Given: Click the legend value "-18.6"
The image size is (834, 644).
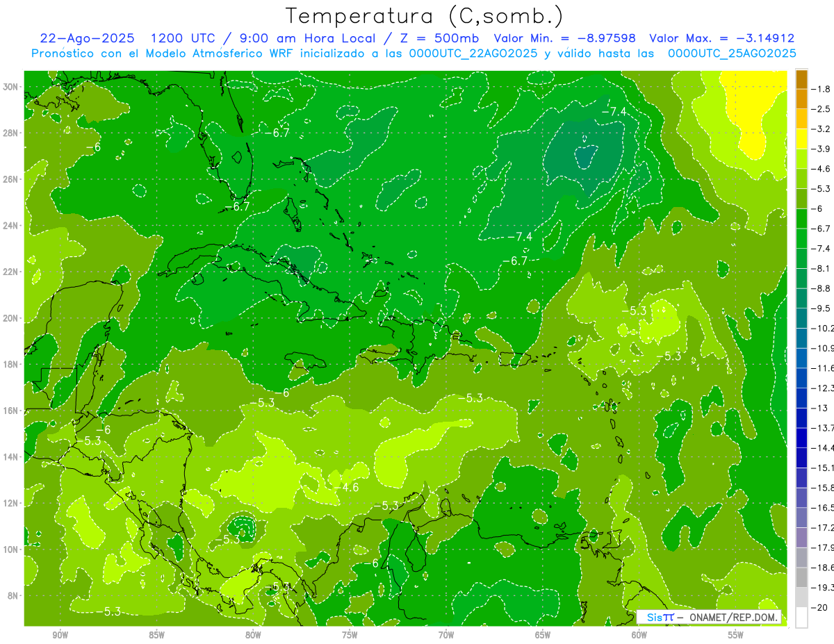Looking at the screenshot, I should [x=823, y=568].
